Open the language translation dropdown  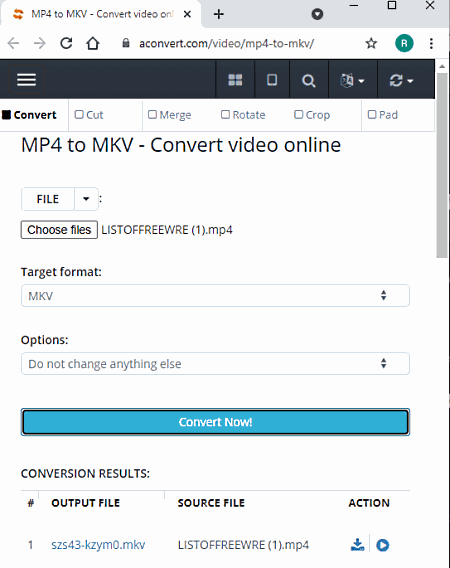[x=352, y=80]
